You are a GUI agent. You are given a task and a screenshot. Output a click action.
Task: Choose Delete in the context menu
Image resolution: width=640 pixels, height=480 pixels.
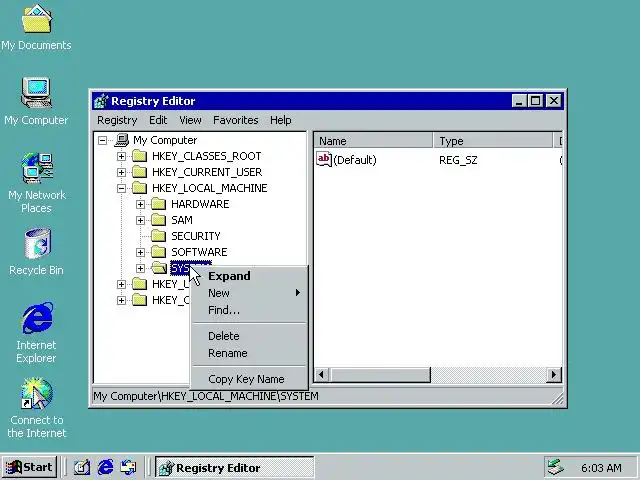coord(249,336)
